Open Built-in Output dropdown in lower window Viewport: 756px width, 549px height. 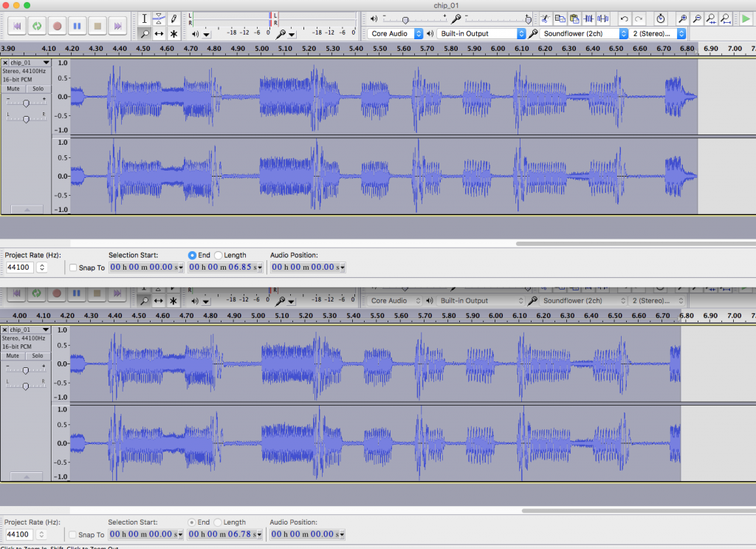click(481, 301)
